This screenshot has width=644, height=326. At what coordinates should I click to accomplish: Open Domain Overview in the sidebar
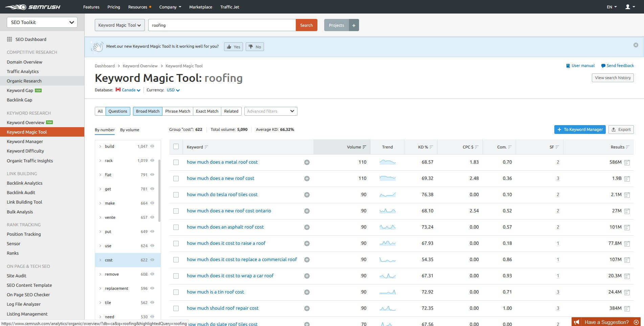24,62
